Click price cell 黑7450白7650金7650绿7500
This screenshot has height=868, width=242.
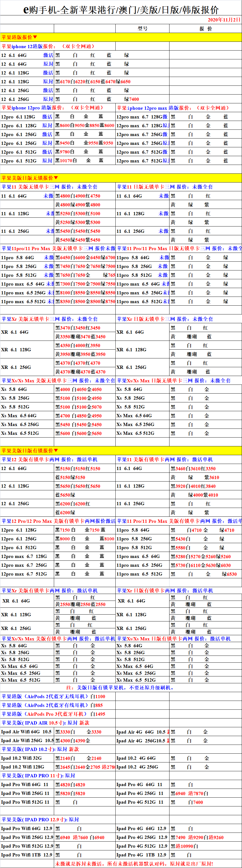pos(85,266)
